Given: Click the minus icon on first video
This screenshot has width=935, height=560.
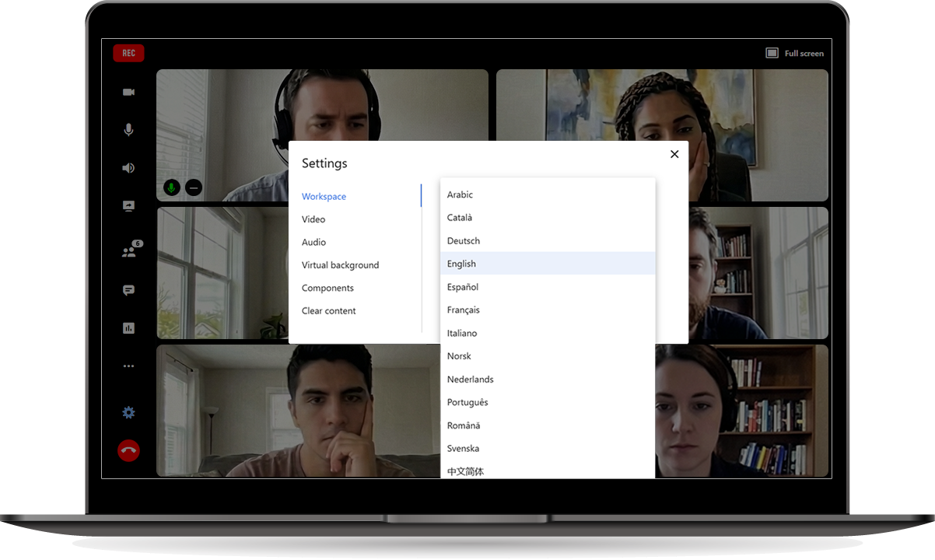Looking at the screenshot, I should point(193,187).
